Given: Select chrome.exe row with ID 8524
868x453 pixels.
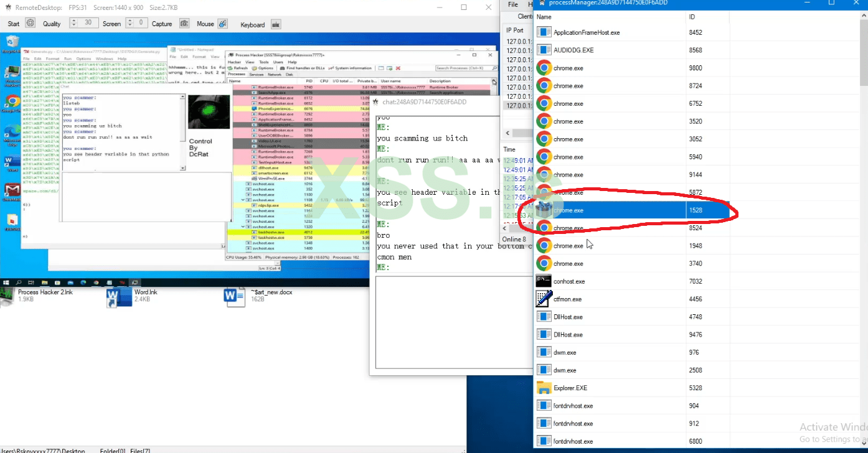Looking at the screenshot, I should (632, 228).
